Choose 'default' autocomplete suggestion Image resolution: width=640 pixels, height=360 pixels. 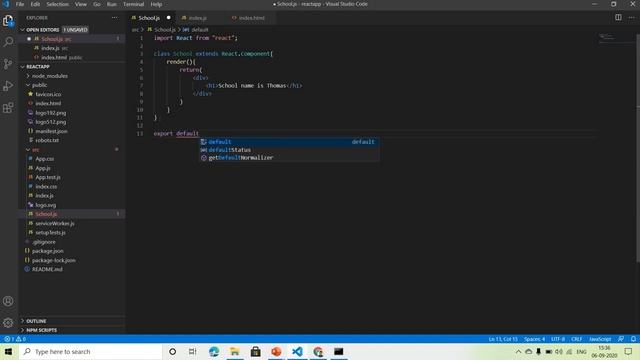pos(289,142)
